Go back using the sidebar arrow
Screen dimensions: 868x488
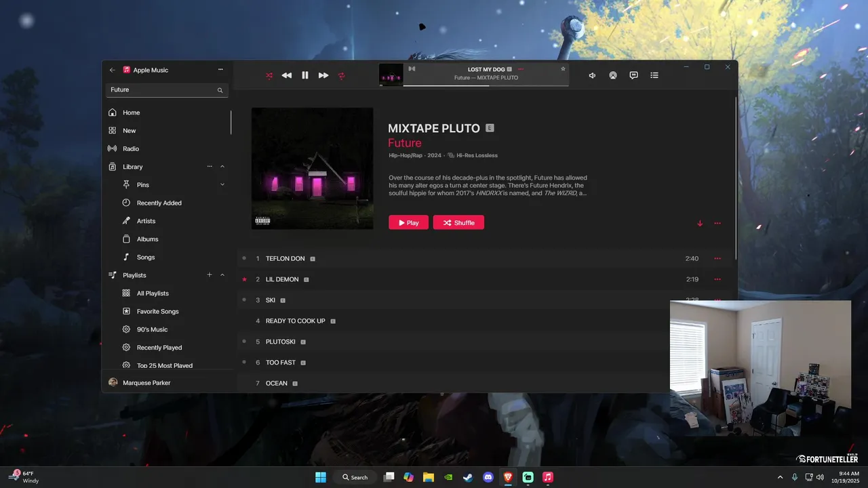[113, 70]
